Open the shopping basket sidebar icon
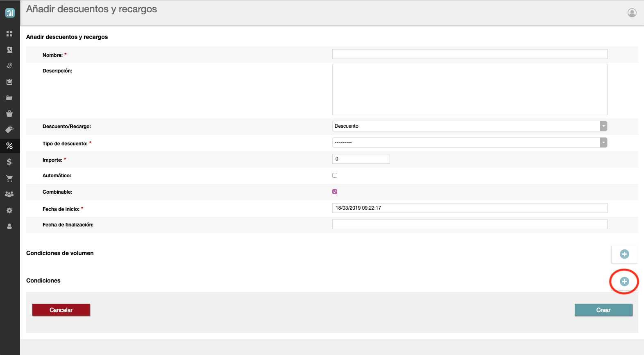Screen dimensions: 644x355 coord(9,113)
